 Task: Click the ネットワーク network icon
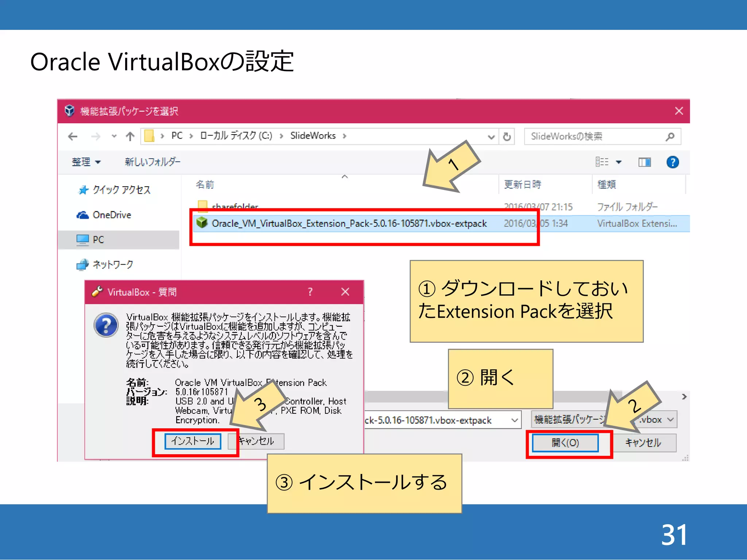click(x=83, y=264)
